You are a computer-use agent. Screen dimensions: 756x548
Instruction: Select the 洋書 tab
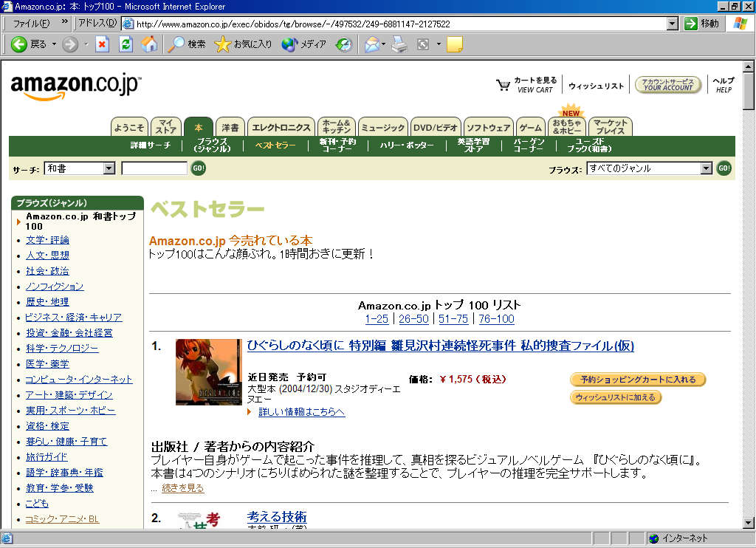tap(230, 127)
